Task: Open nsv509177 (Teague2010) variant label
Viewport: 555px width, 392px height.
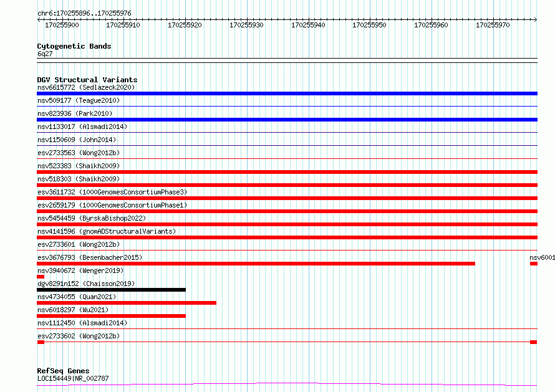Action: [79, 100]
